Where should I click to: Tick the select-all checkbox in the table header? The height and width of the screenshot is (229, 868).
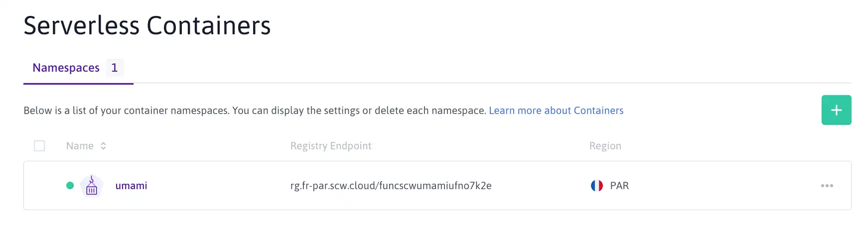click(x=39, y=146)
